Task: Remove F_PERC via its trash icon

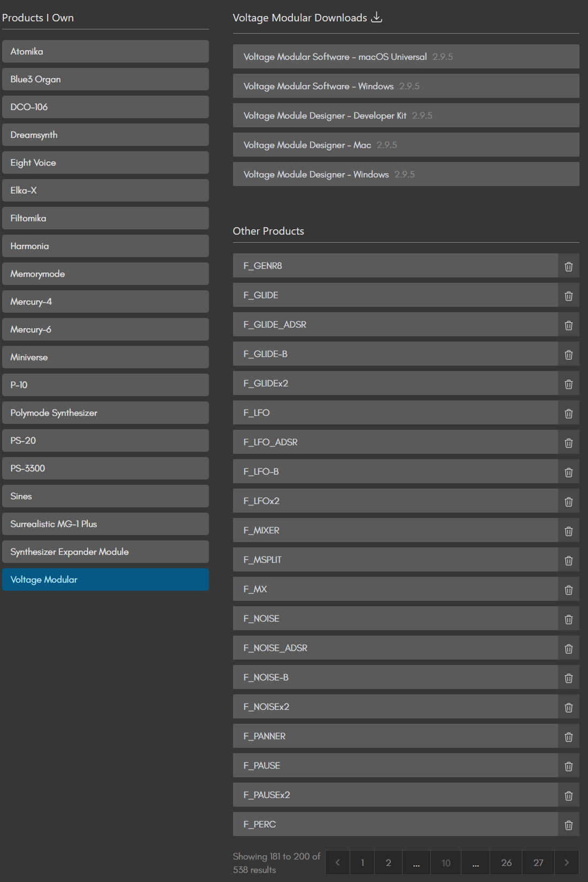Action: click(568, 825)
